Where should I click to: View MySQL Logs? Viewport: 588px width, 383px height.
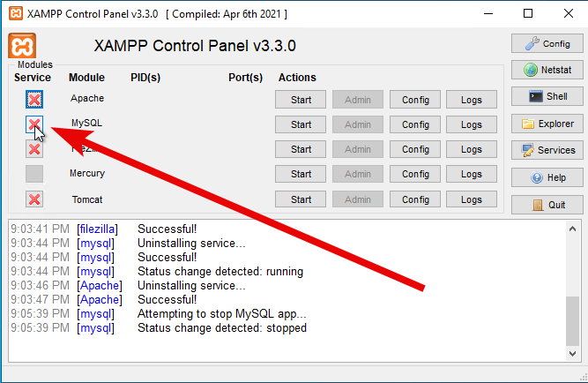(x=472, y=124)
